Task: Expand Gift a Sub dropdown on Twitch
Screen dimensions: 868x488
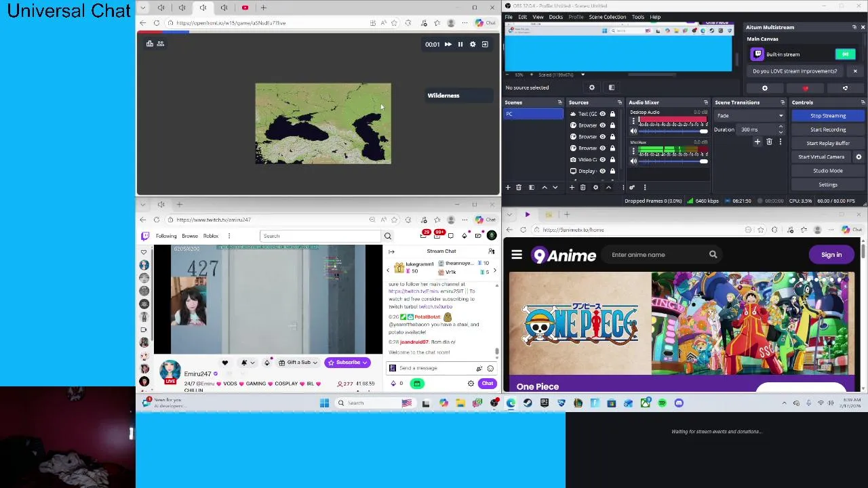Action: click(x=315, y=363)
